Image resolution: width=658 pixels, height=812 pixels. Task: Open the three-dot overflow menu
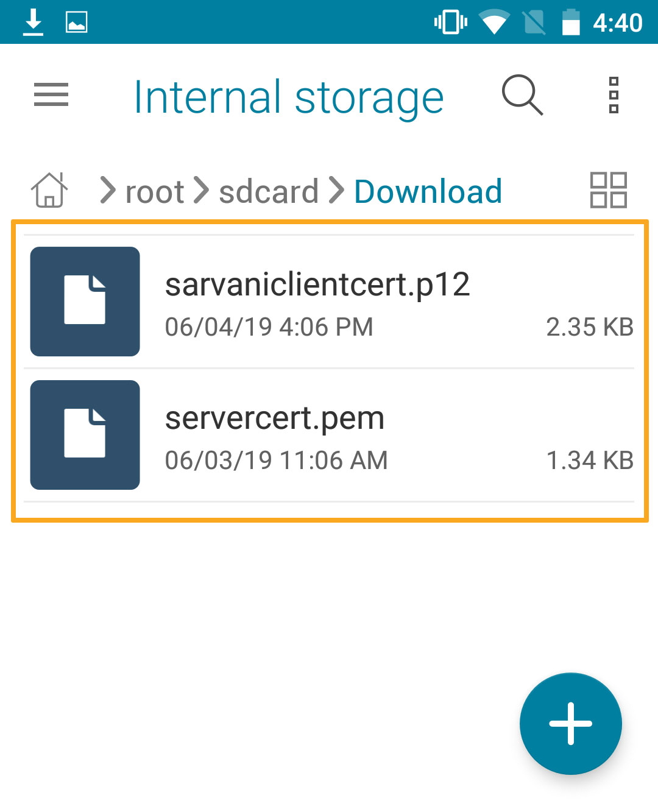tap(614, 96)
